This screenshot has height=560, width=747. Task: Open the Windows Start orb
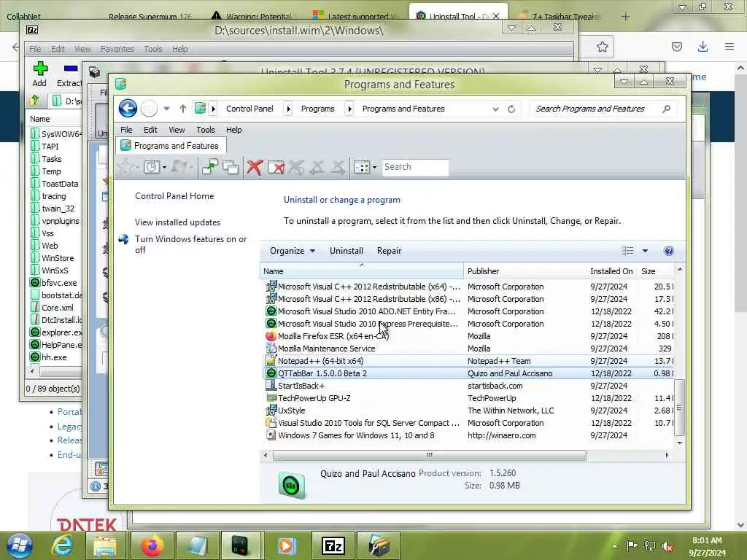coord(20,545)
